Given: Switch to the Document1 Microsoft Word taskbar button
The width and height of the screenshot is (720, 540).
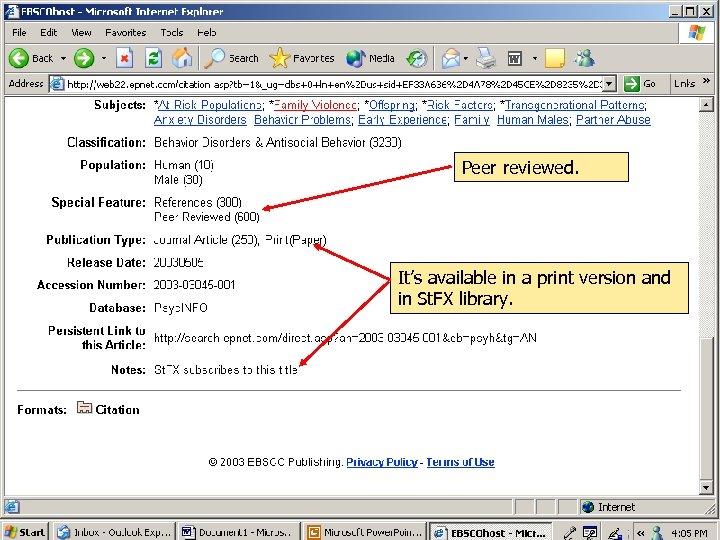Looking at the screenshot, I should click(x=238, y=532).
